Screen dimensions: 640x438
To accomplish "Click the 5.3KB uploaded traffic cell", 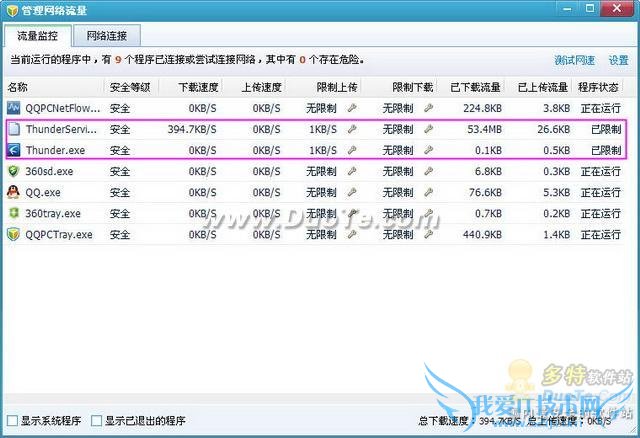I will [x=556, y=192].
